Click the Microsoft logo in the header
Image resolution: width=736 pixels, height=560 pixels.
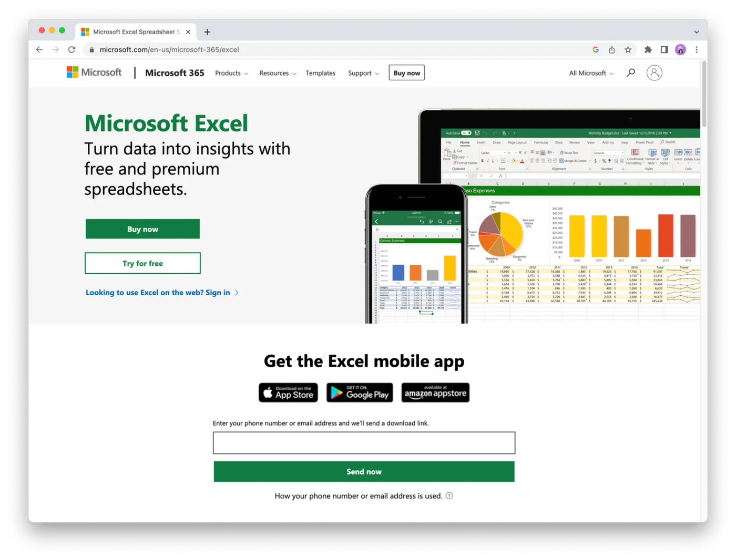(x=94, y=72)
